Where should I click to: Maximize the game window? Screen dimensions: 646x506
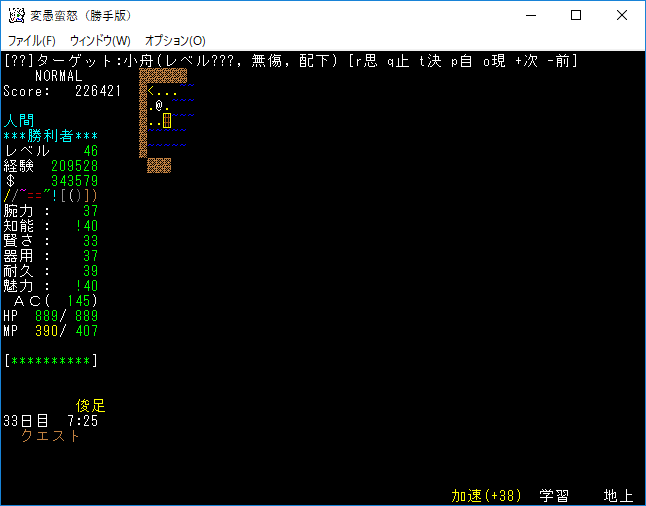576,16
